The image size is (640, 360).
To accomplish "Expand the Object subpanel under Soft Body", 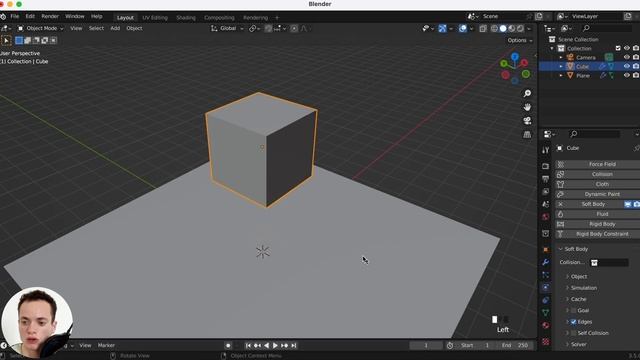I will (x=567, y=276).
